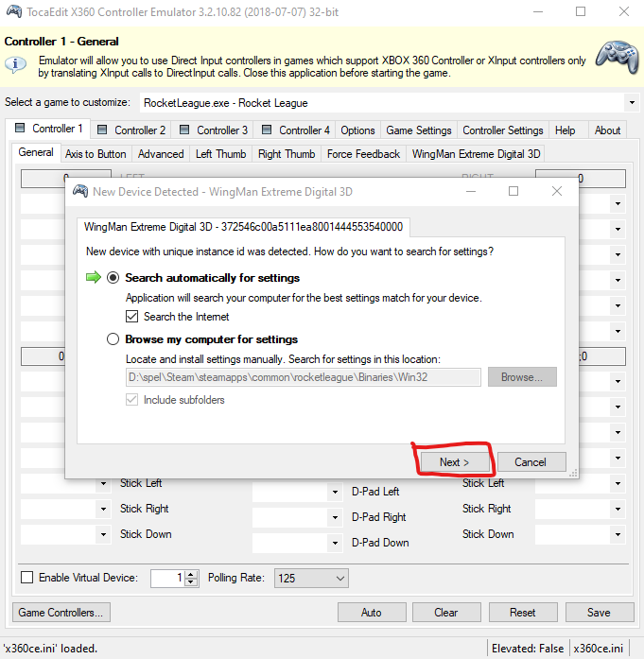Click the virtual device number field
The image size is (644, 659).
point(168,578)
